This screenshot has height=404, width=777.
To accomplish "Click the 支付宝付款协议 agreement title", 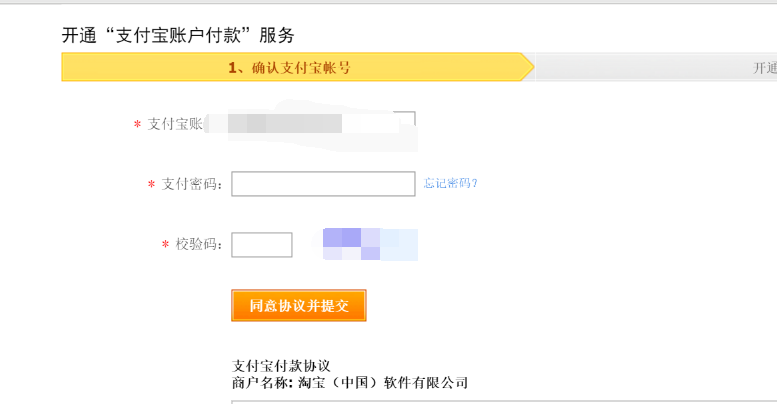I will pyautogui.click(x=281, y=365).
